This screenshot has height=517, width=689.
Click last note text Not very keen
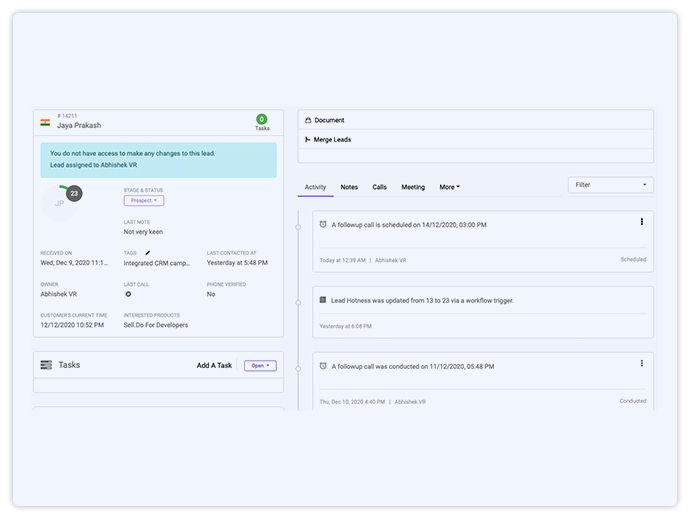tap(143, 232)
